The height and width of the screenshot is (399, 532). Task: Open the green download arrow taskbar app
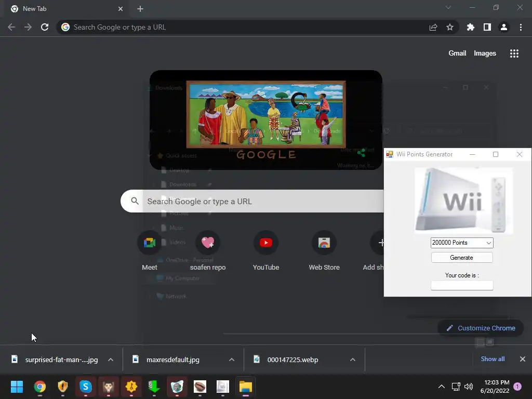(x=154, y=387)
